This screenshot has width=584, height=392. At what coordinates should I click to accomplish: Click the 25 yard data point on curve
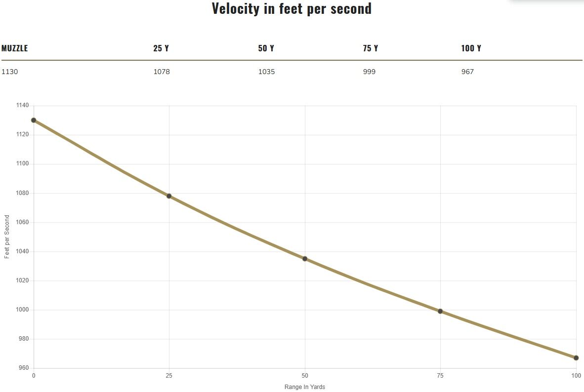pos(169,196)
